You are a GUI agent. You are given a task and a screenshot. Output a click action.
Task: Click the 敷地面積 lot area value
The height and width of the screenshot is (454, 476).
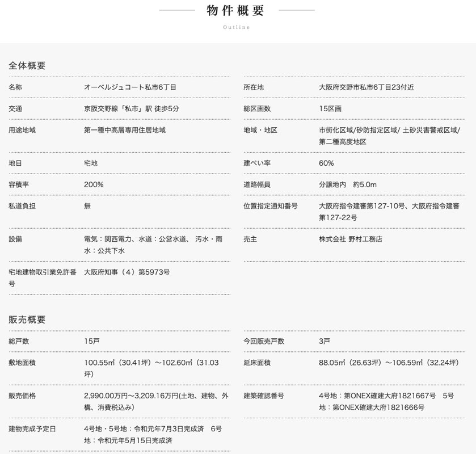[x=151, y=368]
